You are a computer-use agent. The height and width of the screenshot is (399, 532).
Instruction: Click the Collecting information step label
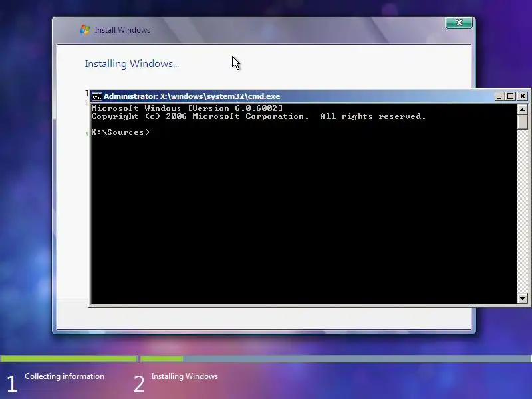pyautogui.click(x=65, y=376)
